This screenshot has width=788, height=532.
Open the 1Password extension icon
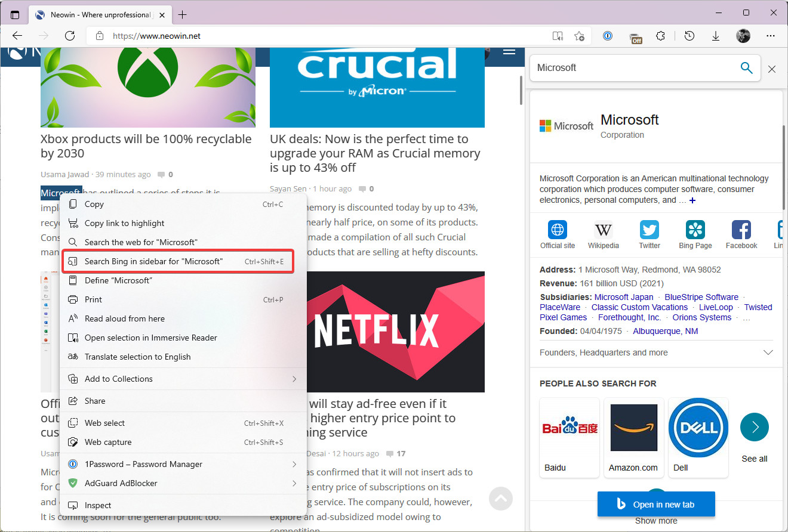[x=608, y=36]
